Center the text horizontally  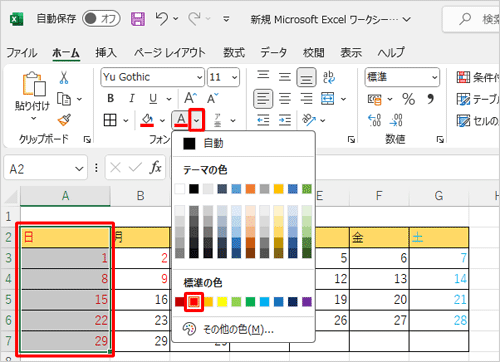pos(285,99)
